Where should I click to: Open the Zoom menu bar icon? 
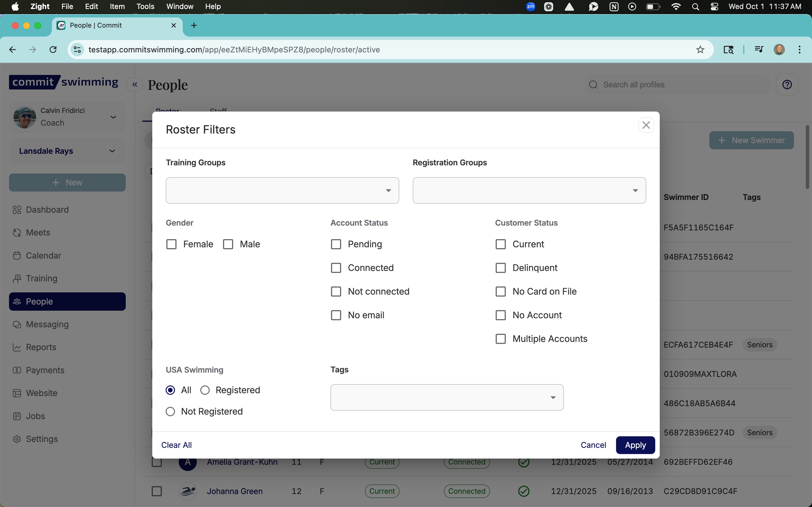tap(530, 7)
